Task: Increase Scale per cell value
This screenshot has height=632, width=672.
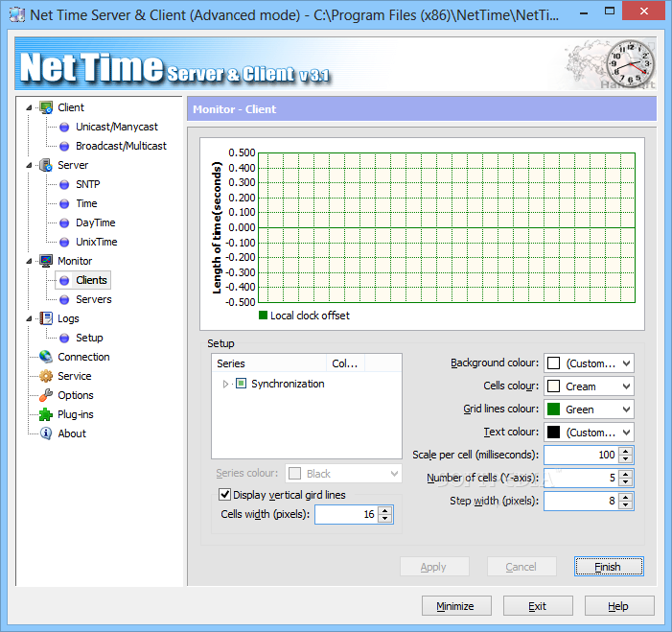Action: point(626,451)
